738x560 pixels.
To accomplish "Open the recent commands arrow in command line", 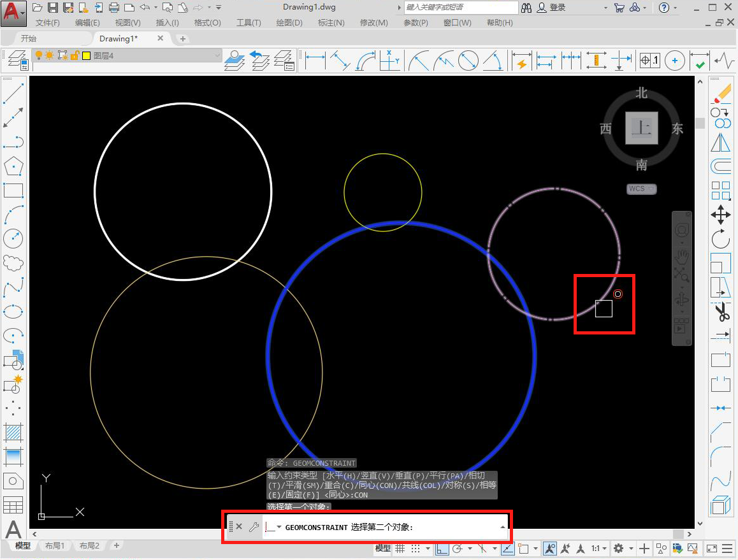I will tap(279, 527).
